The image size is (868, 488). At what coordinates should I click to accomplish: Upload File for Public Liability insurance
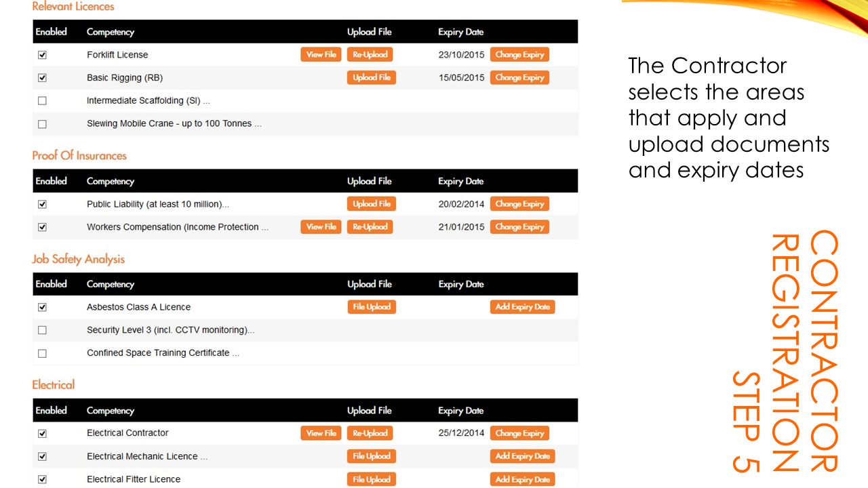click(x=372, y=204)
